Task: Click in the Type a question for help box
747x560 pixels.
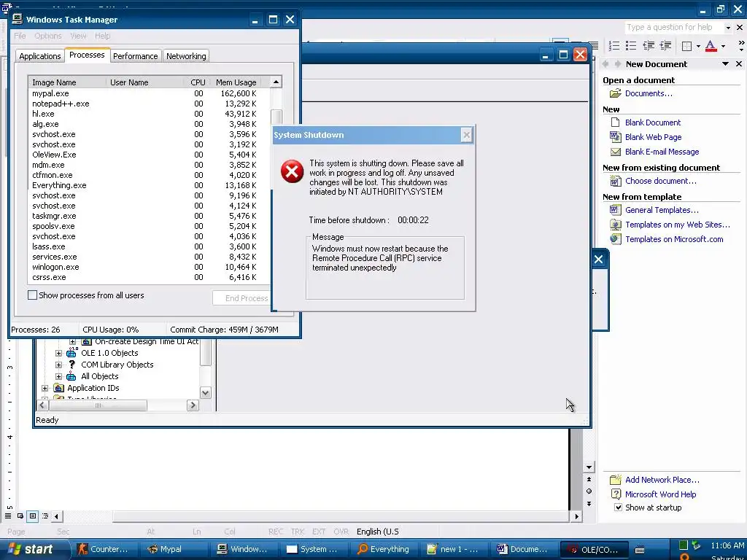Action: pos(673,28)
